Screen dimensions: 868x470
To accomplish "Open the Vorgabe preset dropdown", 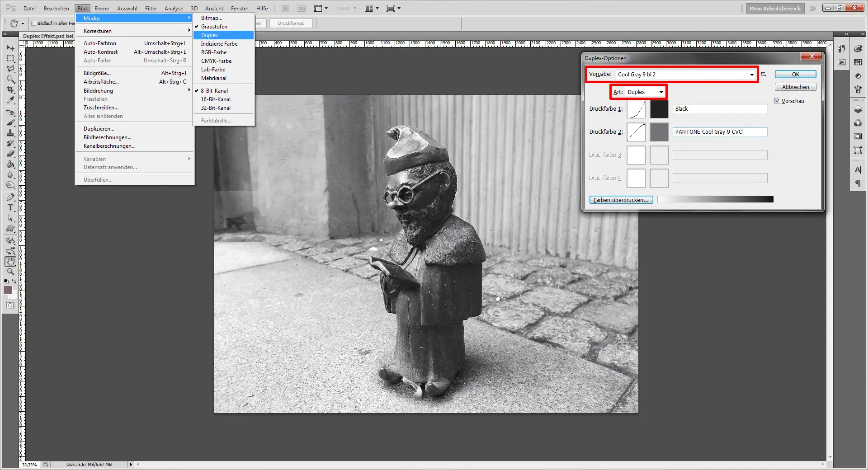I will click(x=752, y=75).
